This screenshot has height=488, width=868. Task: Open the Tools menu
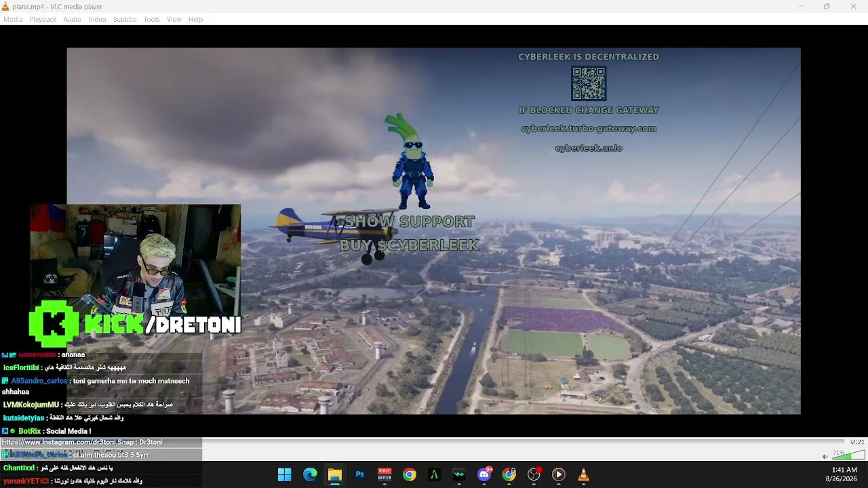click(x=151, y=19)
